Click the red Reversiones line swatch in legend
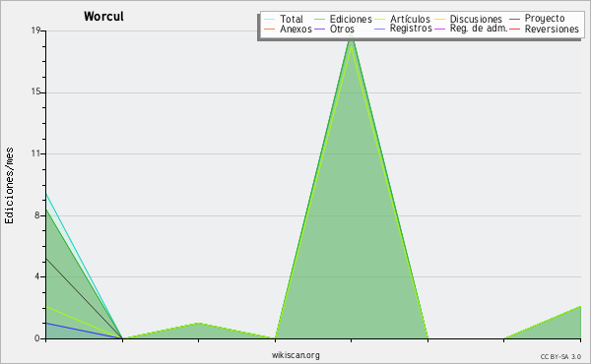The height and width of the screenshot is (364, 591). 514,29
